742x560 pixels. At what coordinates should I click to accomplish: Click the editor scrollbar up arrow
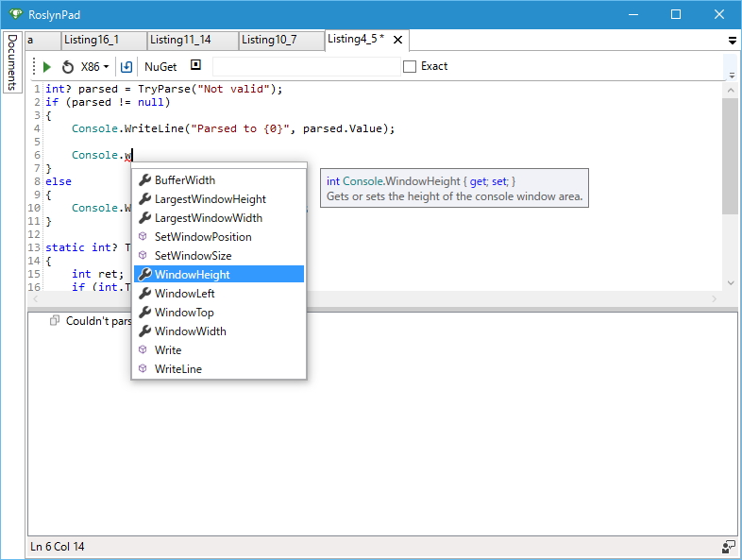730,90
